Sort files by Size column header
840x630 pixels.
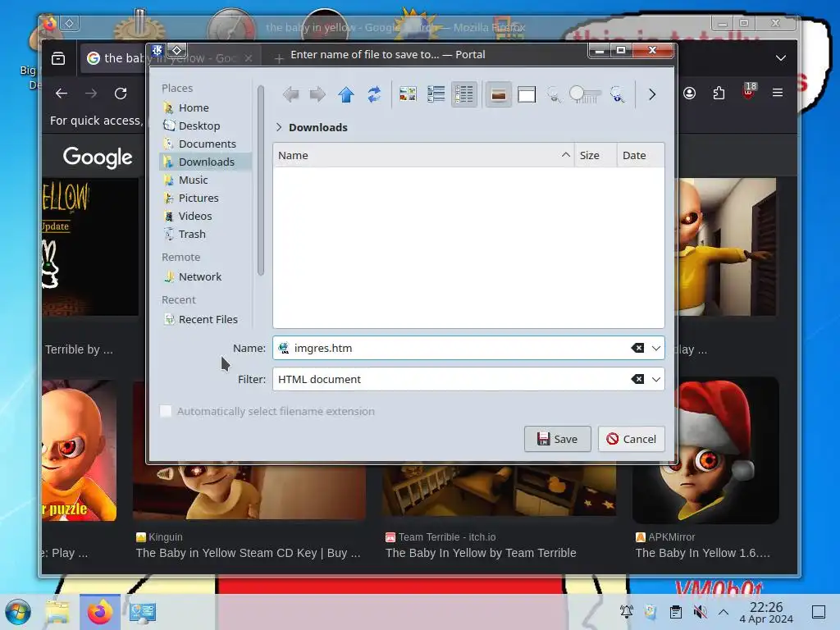pos(596,155)
